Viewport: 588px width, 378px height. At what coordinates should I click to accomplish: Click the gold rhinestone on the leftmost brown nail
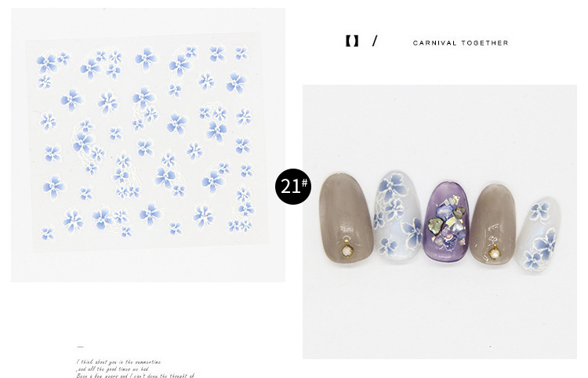(x=347, y=250)
